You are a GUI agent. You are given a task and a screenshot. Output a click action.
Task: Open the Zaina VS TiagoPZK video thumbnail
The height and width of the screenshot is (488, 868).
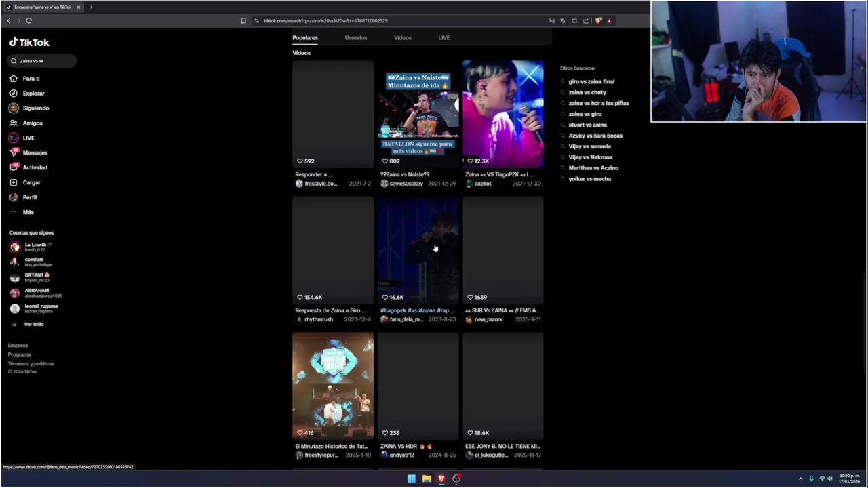click(x=503, y=115)
